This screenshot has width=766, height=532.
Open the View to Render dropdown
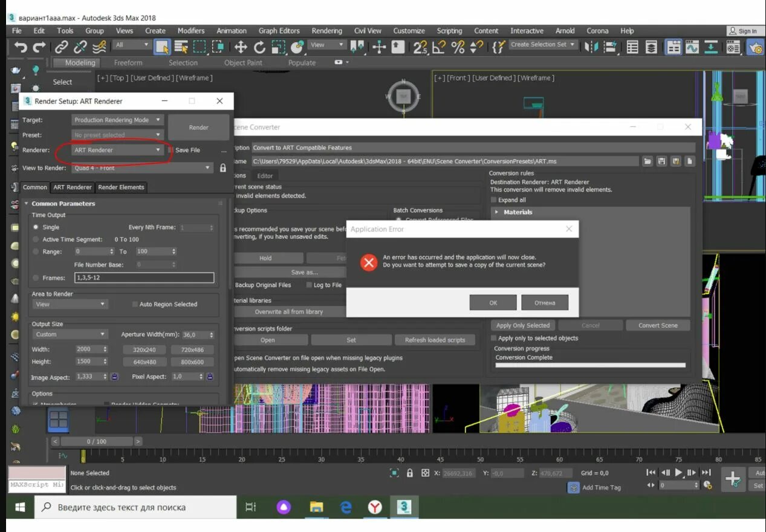142,167
